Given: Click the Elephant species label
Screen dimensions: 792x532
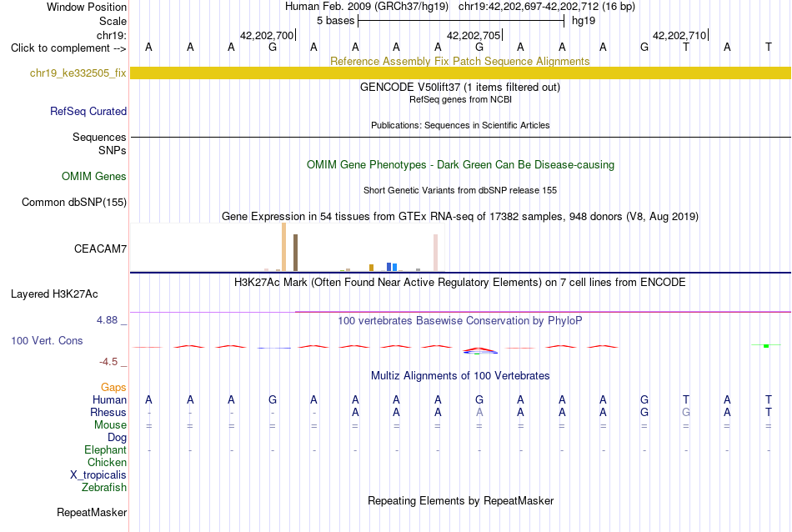Looking at the screenshot, I should [x=105, y=449].
